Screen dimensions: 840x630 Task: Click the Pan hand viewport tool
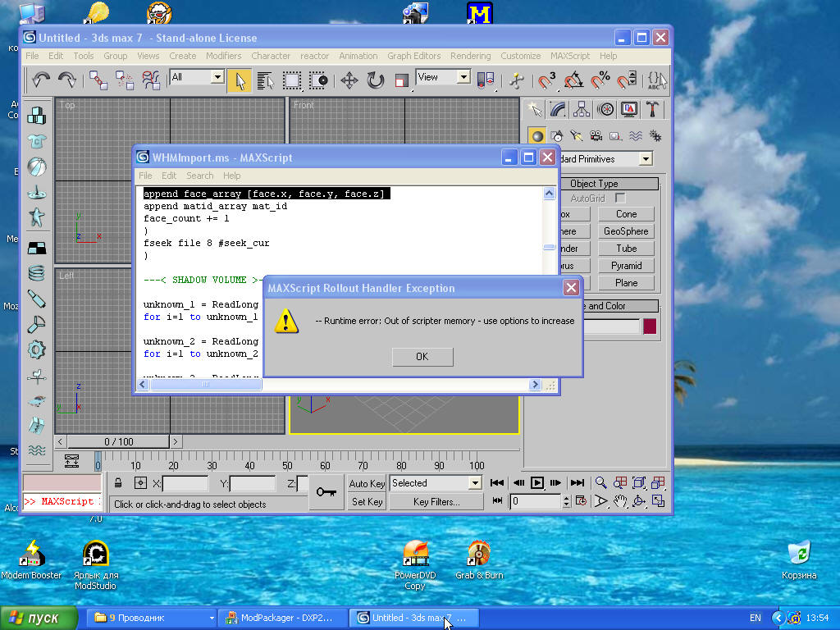point(620,501)
